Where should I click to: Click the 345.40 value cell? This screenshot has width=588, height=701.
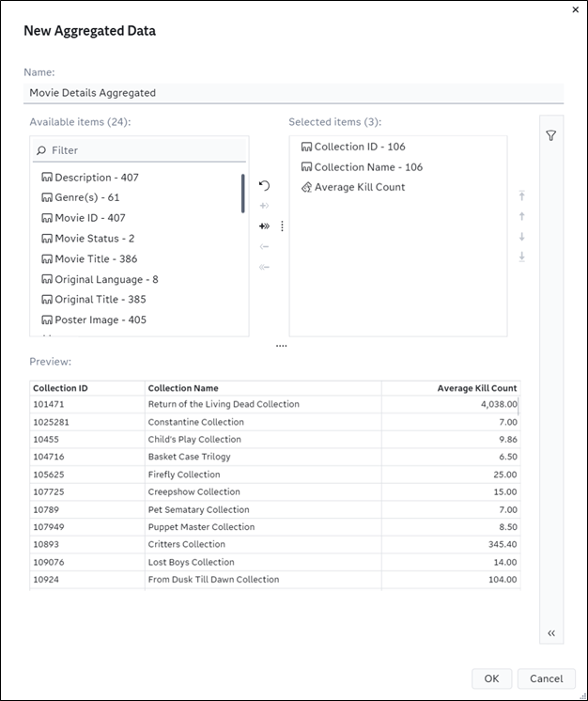(451, 544)
